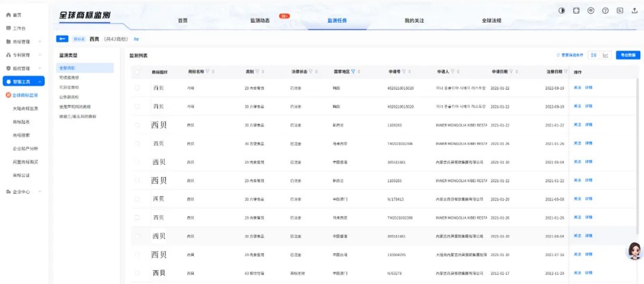Open the help question mark icon
The width and height of the screenshot is (644, 284).
click(605, 11)
